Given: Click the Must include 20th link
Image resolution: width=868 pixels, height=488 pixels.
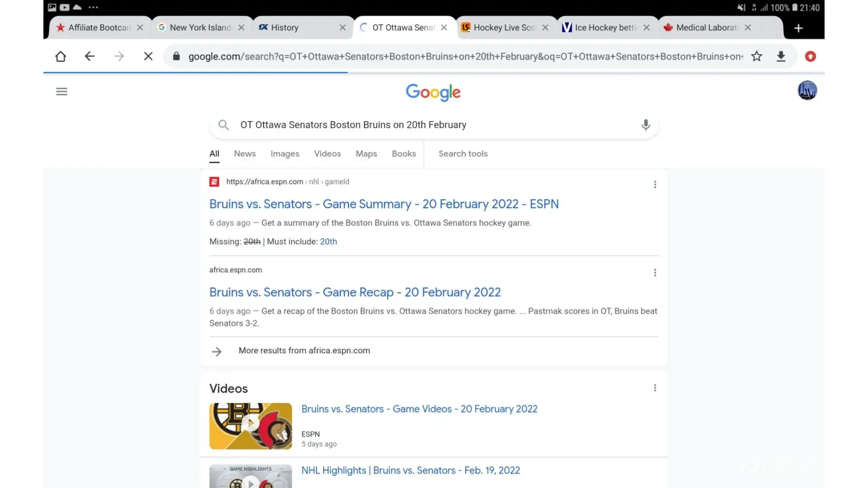Looking at the screenshot, I should [329, 242].
